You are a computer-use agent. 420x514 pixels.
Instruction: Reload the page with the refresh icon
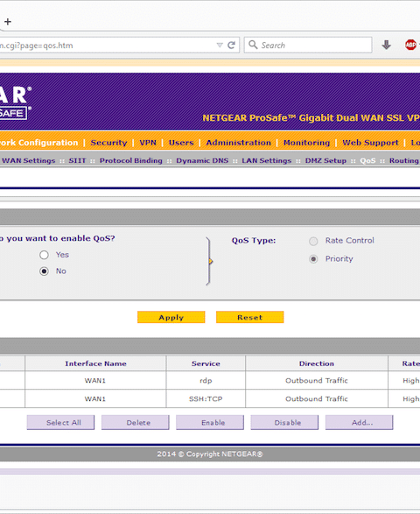pos(231,46)
